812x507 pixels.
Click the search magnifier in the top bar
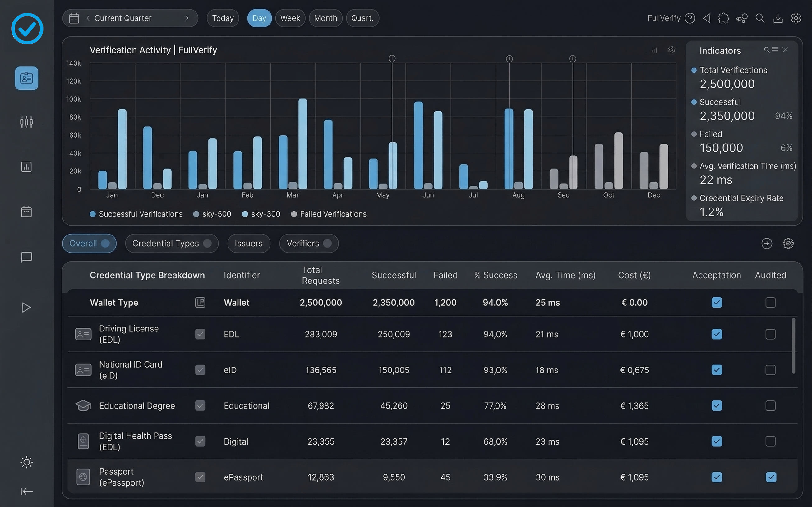point(760,18)
